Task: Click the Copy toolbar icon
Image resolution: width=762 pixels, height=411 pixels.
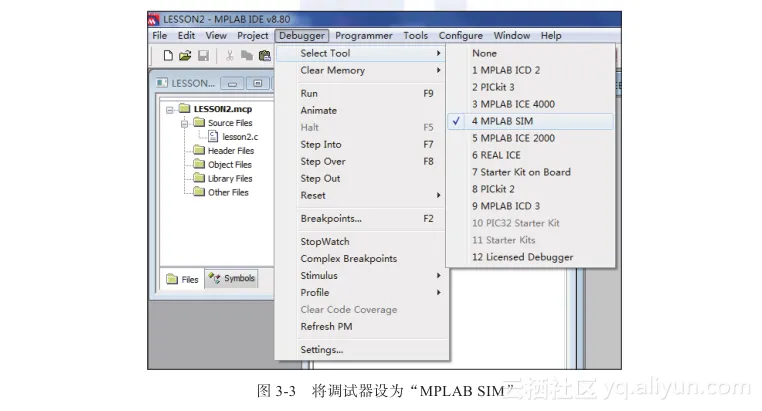Action: 247,56
